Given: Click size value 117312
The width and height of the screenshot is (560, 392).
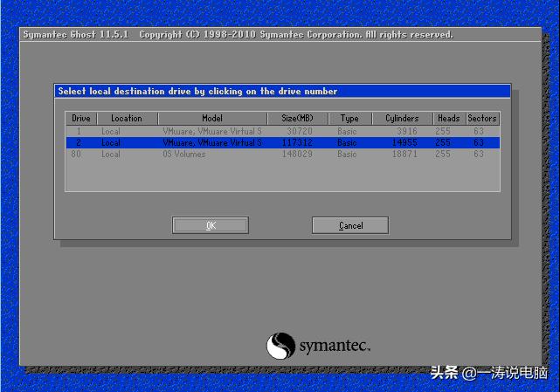Looking at the screenshot, I should [297, 143].
